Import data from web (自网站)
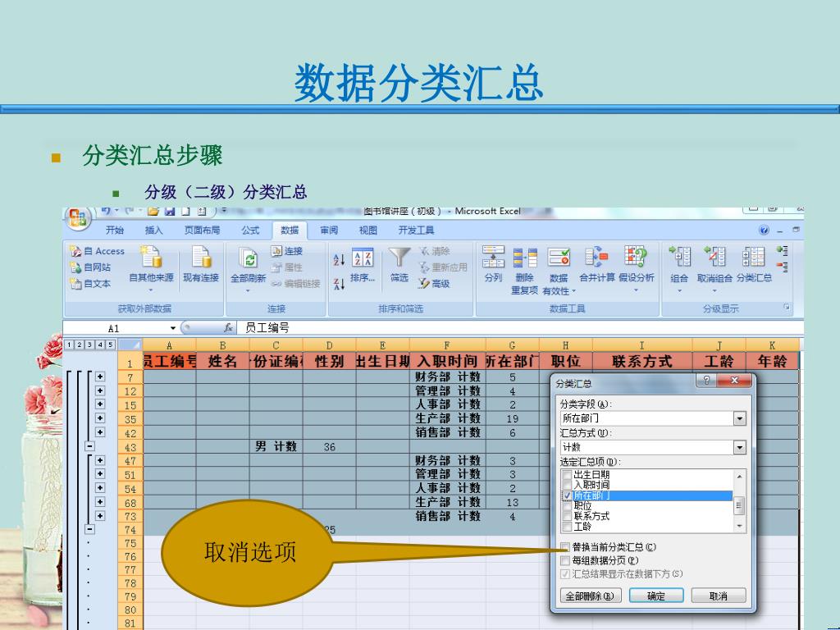The width and height of the screenshot is (840, 630). coord(91,267)
